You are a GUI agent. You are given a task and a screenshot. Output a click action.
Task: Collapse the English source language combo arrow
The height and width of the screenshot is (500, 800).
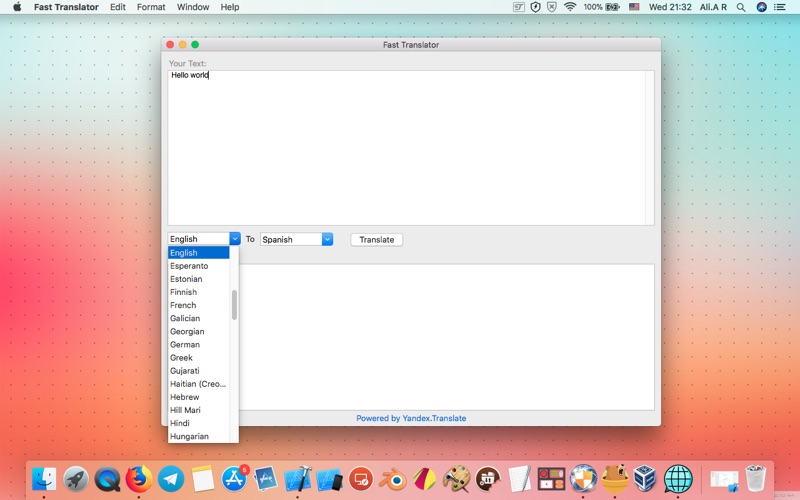coord(235,239)
